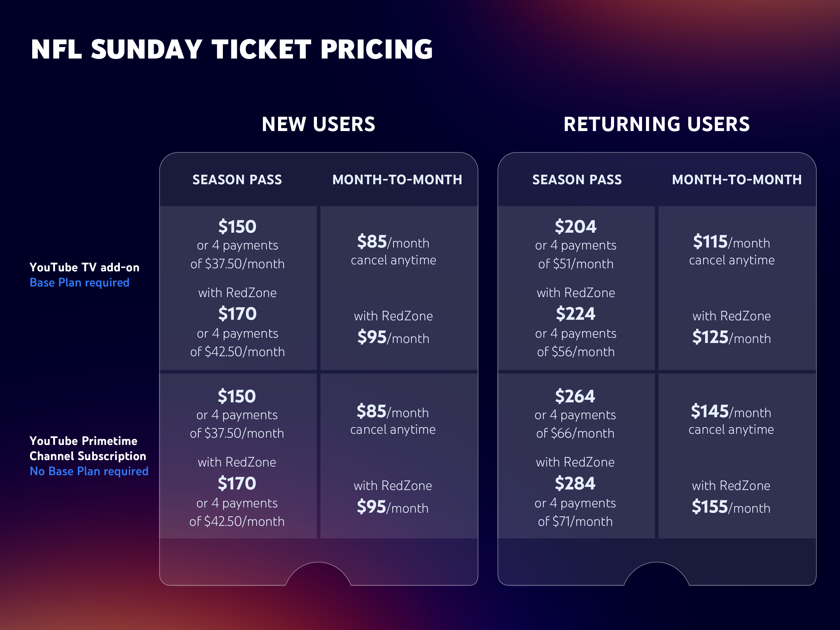The image size is (840, 630).
Task: Click the No Base Plan required link
Action: 89,471
